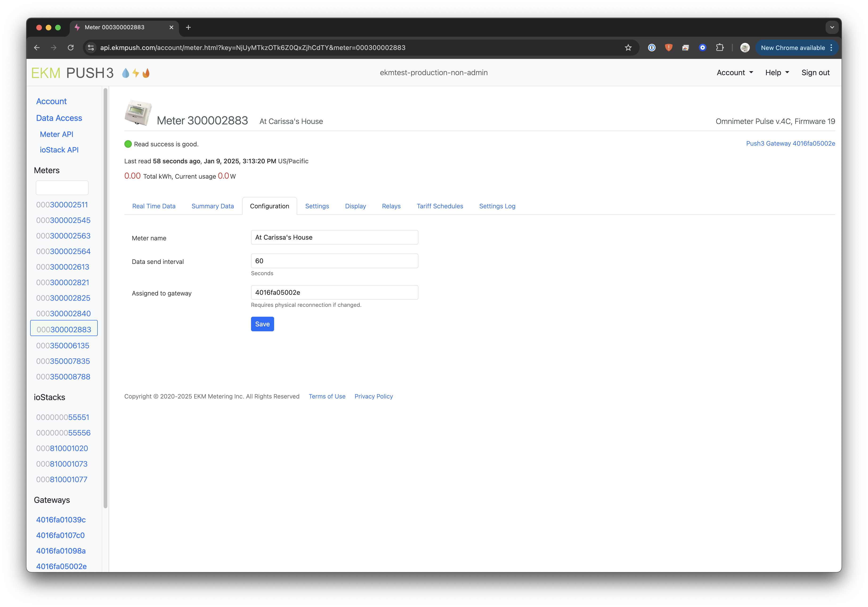Viewport: 868px width, 607px height.
Task: Switch to the Real Time Data tab
Action: point(154,206)
